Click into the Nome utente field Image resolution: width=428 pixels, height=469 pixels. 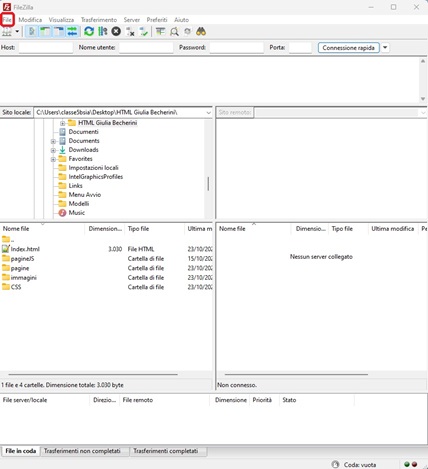(x=146, y=48)
